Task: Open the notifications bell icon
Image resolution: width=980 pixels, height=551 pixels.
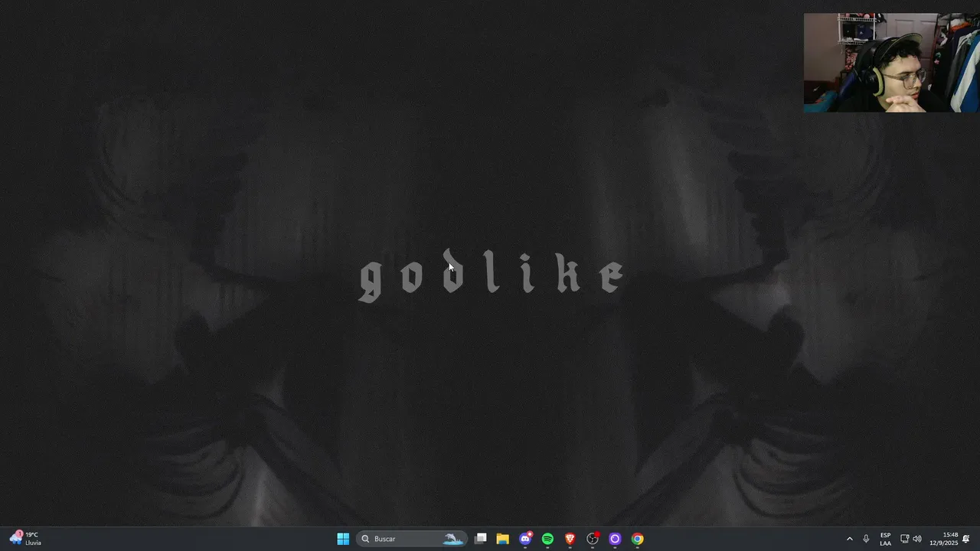Action: click(x=966, y=539)
